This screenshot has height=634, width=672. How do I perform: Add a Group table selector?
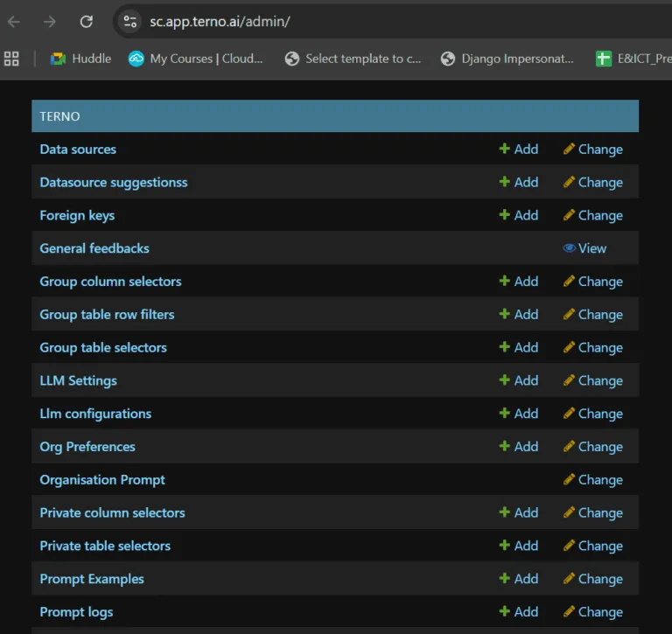point(519,347)
